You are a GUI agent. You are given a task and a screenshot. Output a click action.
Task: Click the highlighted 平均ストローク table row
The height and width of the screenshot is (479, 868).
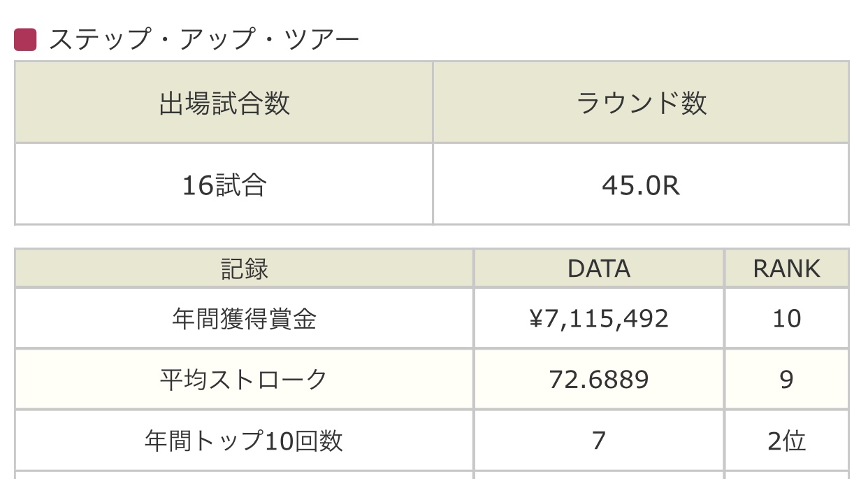[432, 380]
